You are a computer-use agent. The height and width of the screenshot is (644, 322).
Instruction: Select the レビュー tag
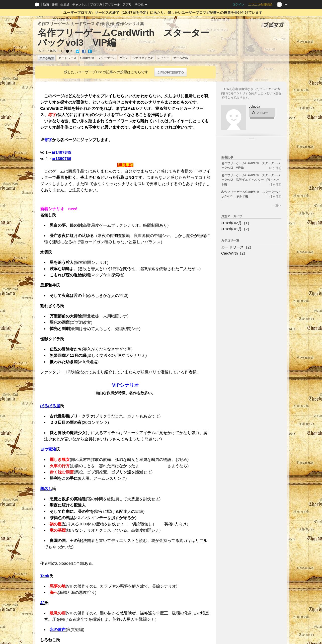coord(163,58)
